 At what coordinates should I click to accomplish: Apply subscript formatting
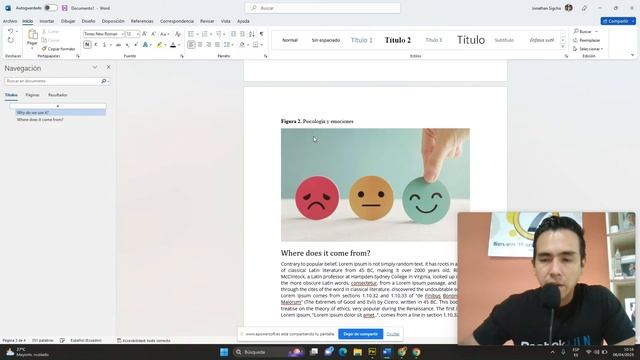(127, 45)
